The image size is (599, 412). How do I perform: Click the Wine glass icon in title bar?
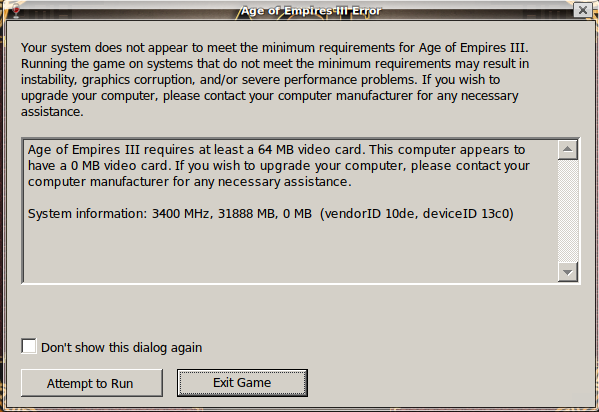(15, 10)
